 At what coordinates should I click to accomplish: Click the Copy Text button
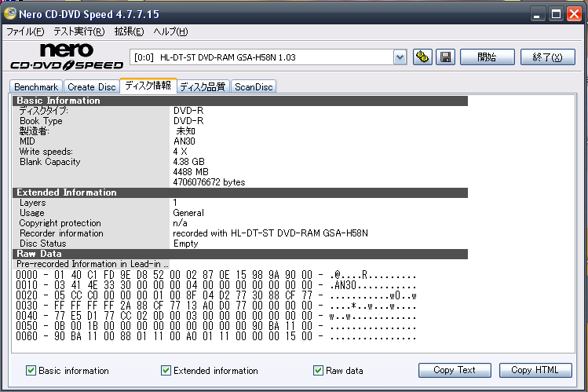point(455,370)
